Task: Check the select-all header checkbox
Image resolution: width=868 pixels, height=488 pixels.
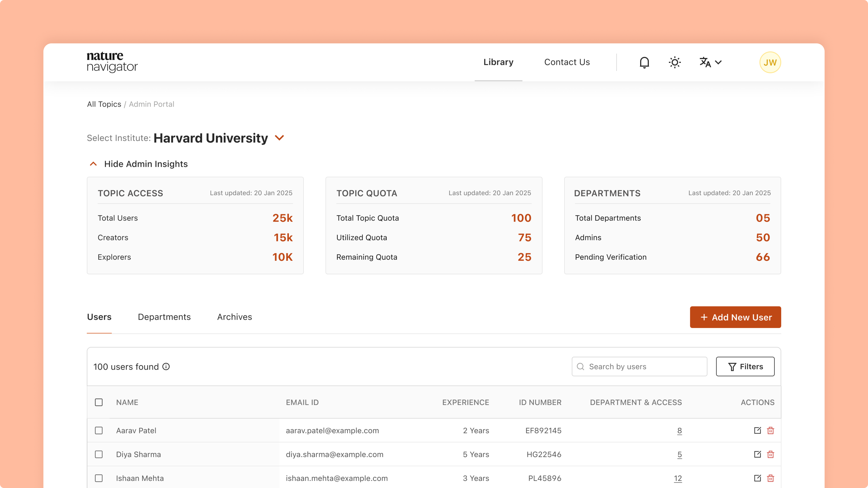Action: 99,402
